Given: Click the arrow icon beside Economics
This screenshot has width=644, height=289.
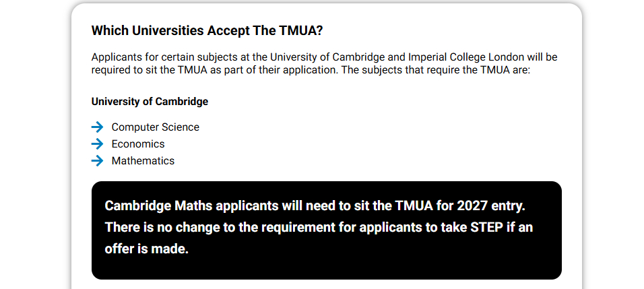Looking at the screenshot, I should tap(98, 143).
